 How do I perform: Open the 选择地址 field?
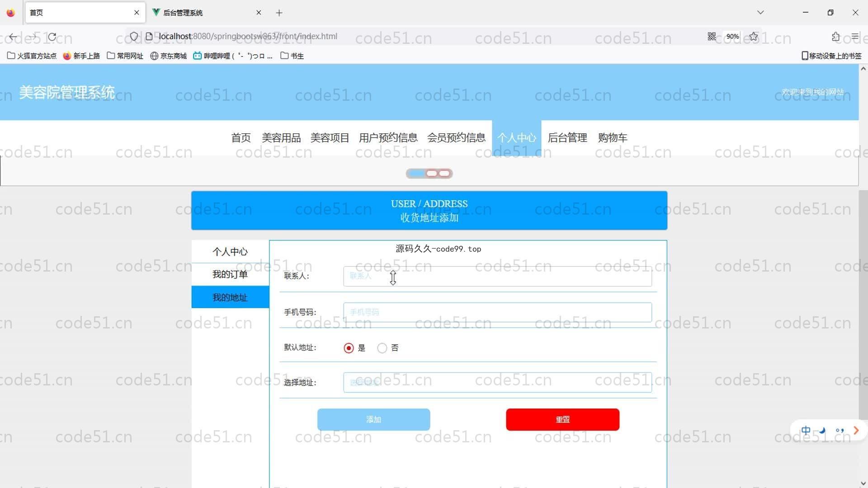click(497, 382)
